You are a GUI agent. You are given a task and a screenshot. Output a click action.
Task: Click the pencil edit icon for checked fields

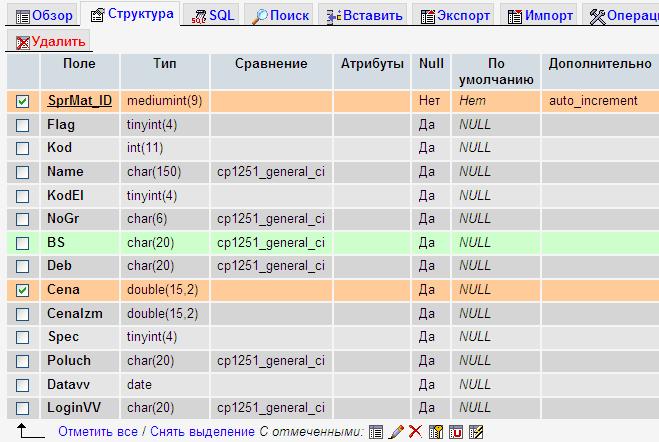(396, 432)
